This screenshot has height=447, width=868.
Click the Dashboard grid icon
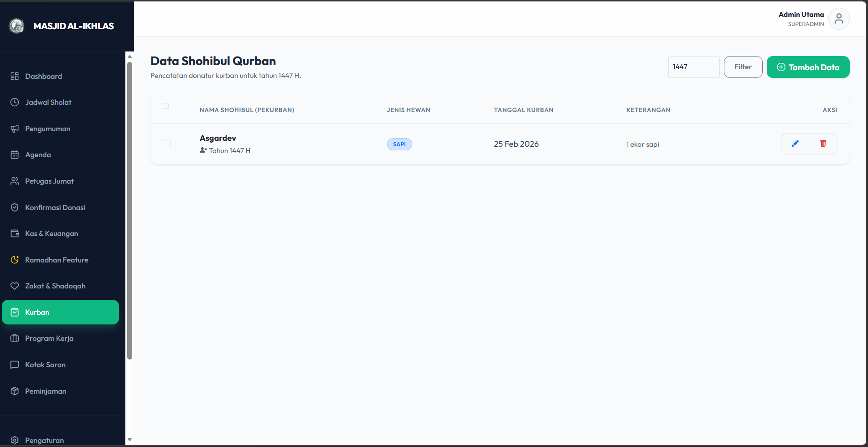tap(15, 76)
